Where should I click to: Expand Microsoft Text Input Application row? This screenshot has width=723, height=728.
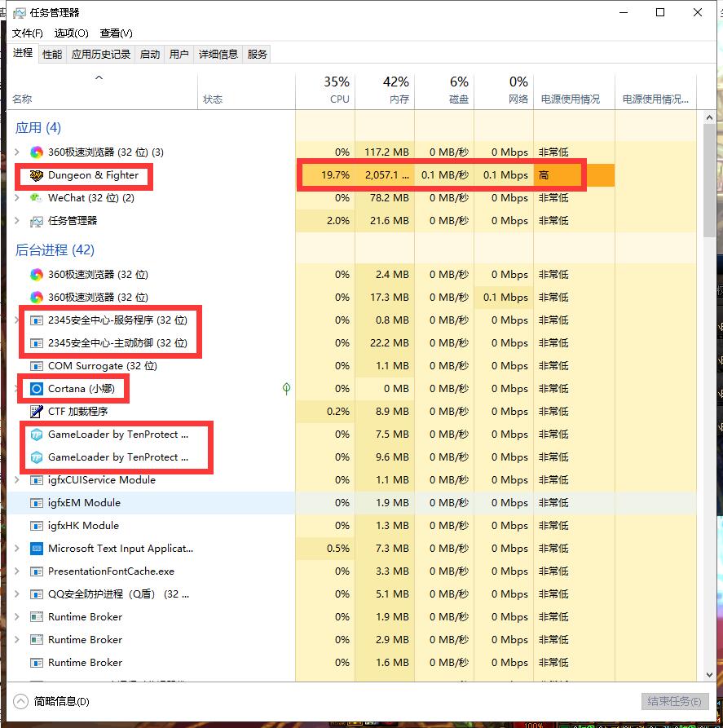click(17, 548)
